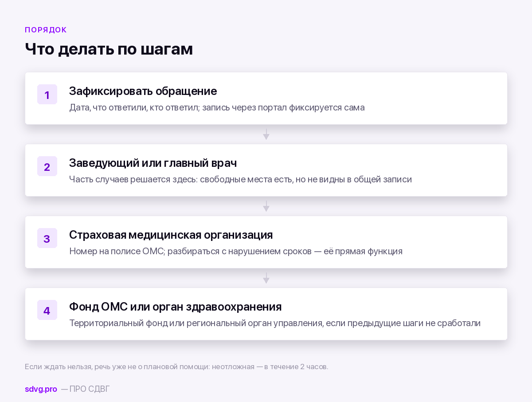The image size is (532, 402).
Task: Click the heading 'Что делать по шагам'
Action: (x=109, y=49)
